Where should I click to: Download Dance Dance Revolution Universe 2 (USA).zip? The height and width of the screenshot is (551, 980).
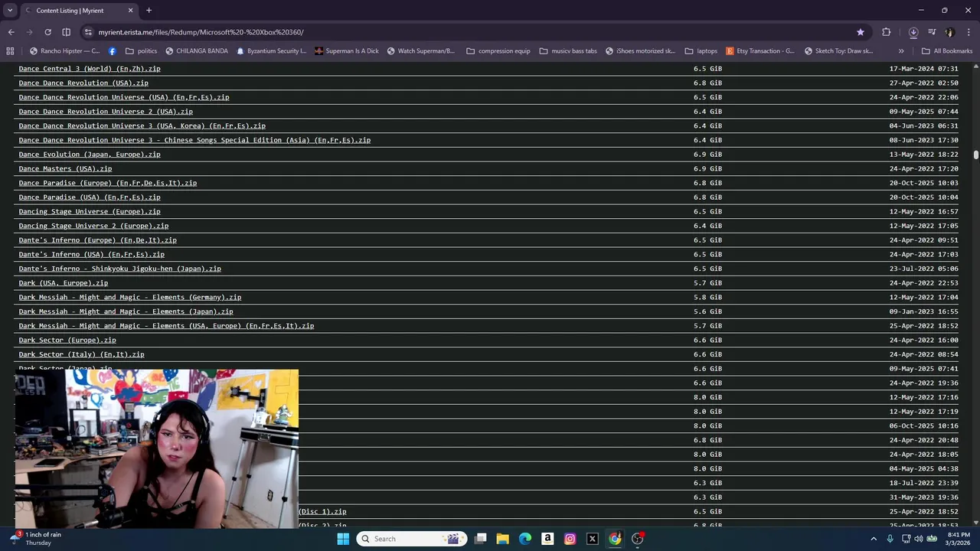coord(106,112)
